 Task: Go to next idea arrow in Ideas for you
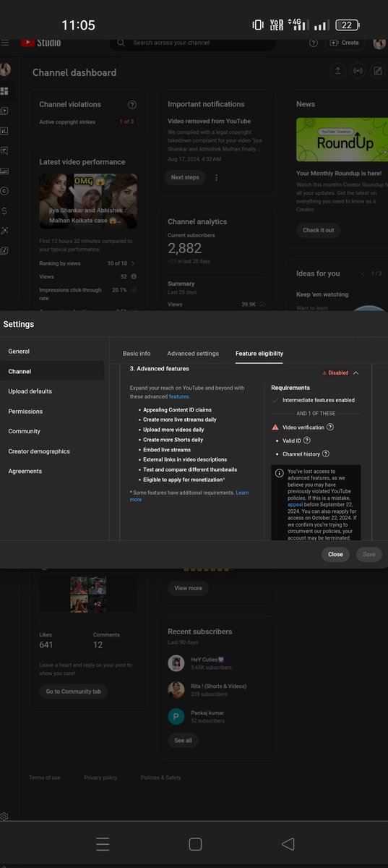click(x=385, y=273)
